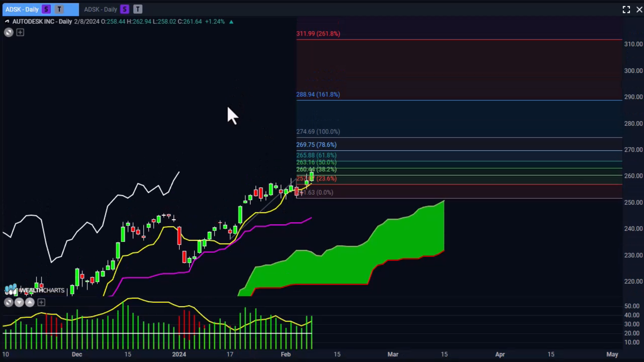Select the 274.69 (100.0%) Fibonacci label
This screenshot has height=362, width=644.
click(318, 132)
